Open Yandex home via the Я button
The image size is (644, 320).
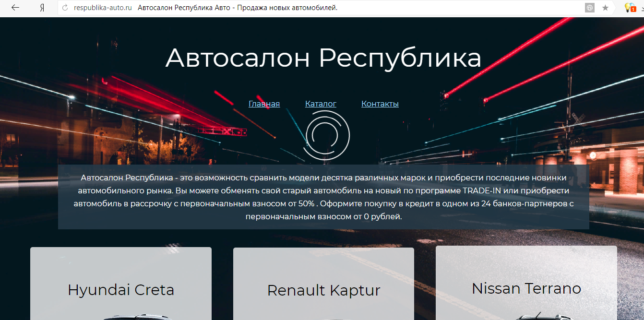pyautogui.click(x=42, y=8)
